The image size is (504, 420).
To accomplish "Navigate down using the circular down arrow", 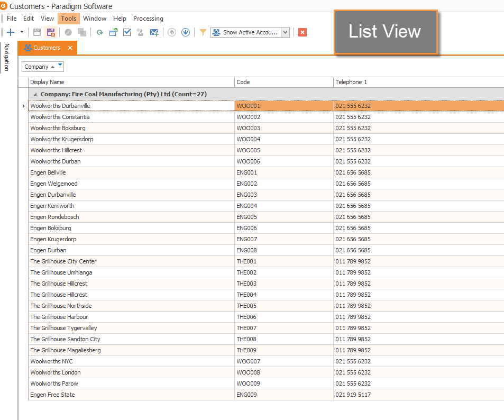I will tap(186, 32).
